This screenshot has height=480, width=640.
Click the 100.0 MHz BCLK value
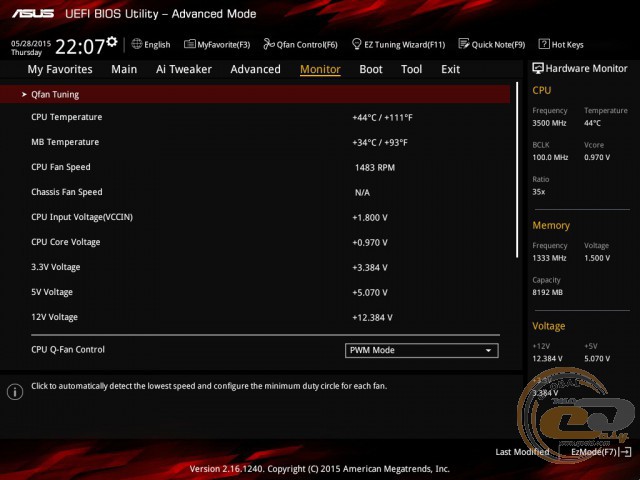tap(550, 157)
